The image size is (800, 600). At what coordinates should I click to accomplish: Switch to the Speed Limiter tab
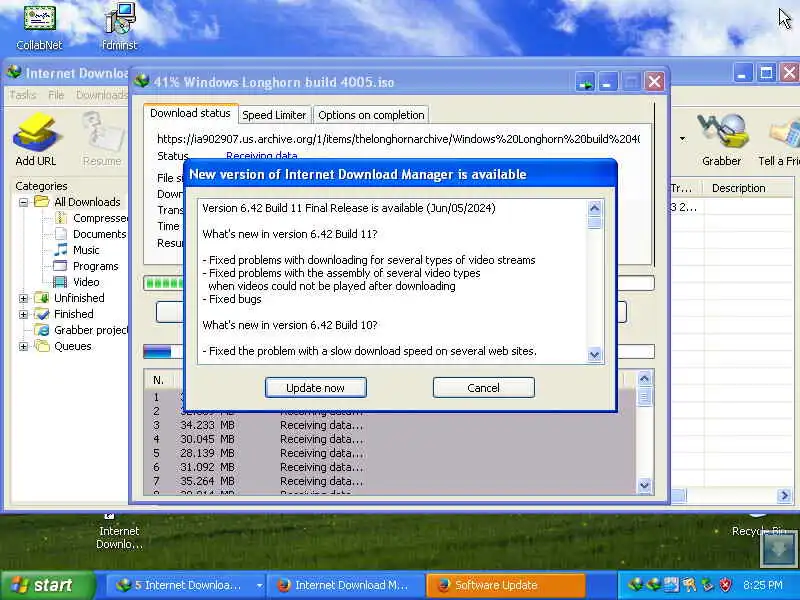tap(274, 115)
